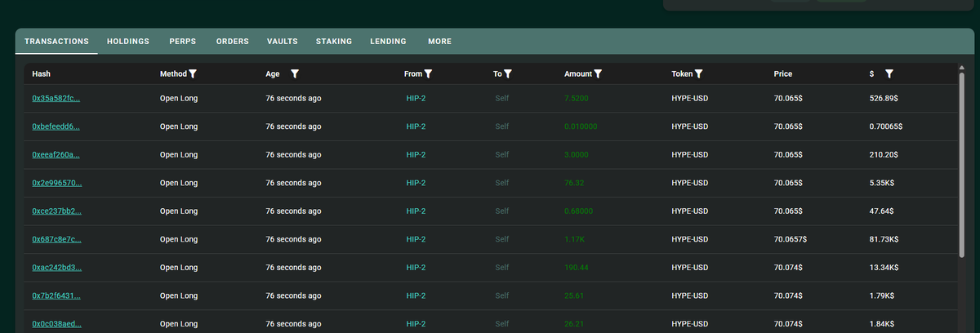The image size is (980, 333).
Task: Select the amount value 76.32
Action: pyautogui.click(x=573, y=183)
